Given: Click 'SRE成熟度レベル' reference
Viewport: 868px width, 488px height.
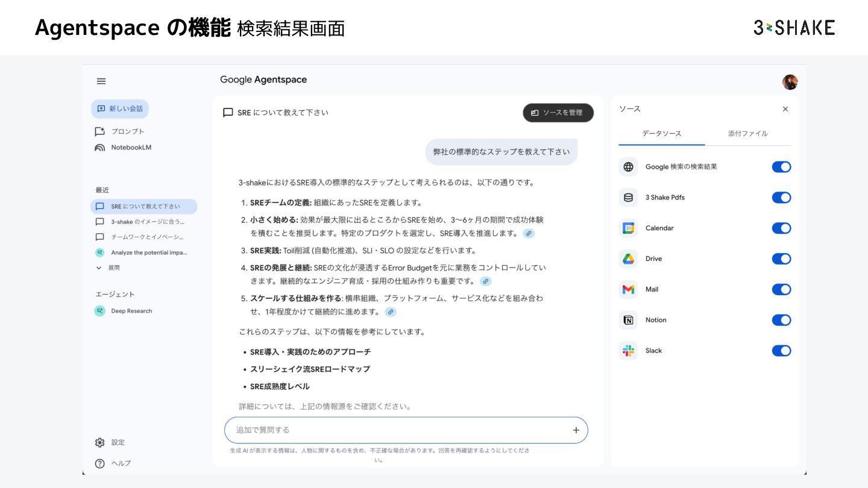Looking at the screenshot, I should pyautogui.click(x=280, y=387).
